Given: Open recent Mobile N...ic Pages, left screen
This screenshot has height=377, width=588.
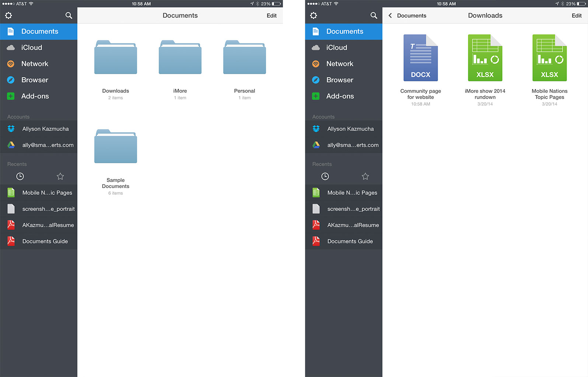Looking at the screenshot, I should pos(39,193).
